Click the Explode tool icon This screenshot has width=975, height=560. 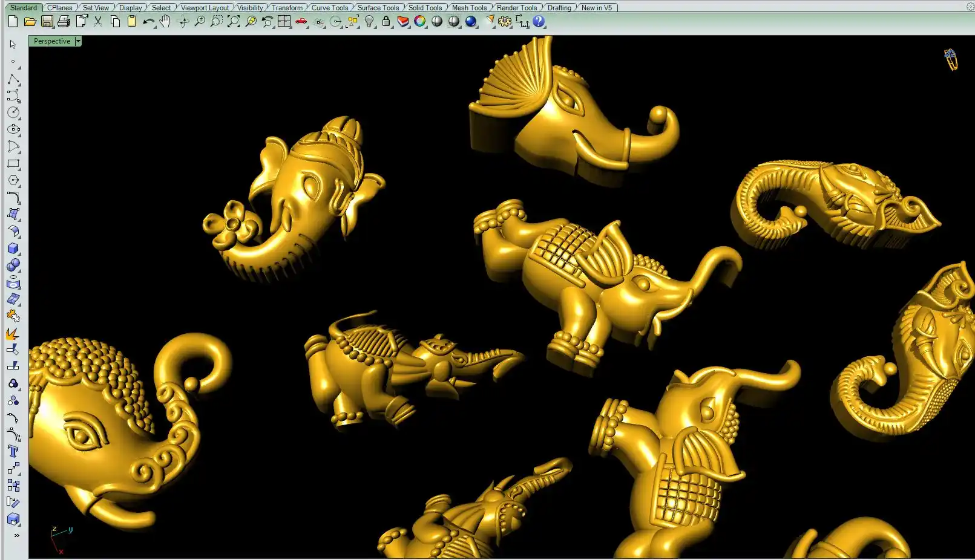(13, 333)
